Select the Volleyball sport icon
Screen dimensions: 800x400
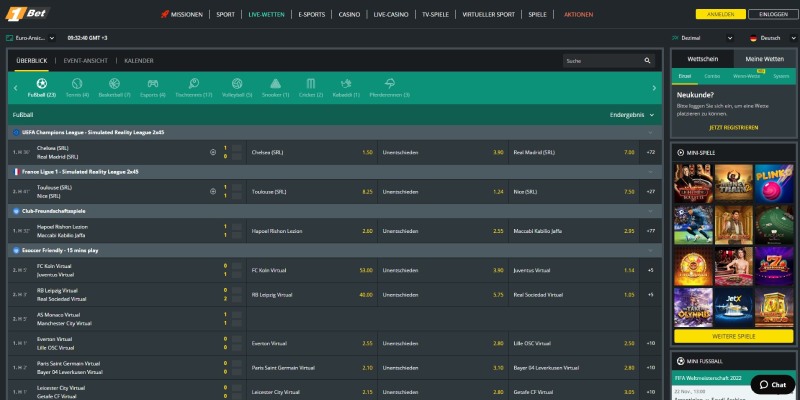(237, 83)
